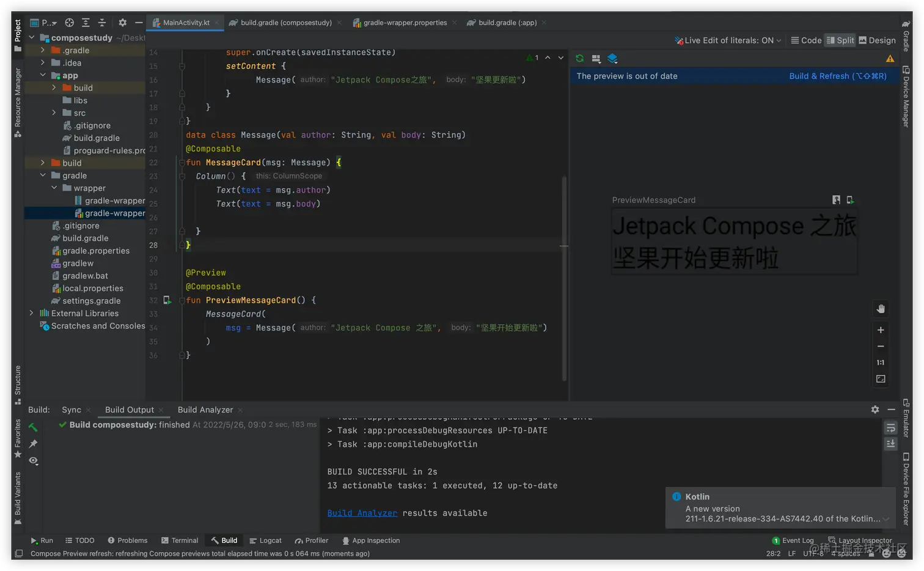Collapse the app folder
Image resolution: width=924 pixels, height=571 pixels.
coord(42,75)
